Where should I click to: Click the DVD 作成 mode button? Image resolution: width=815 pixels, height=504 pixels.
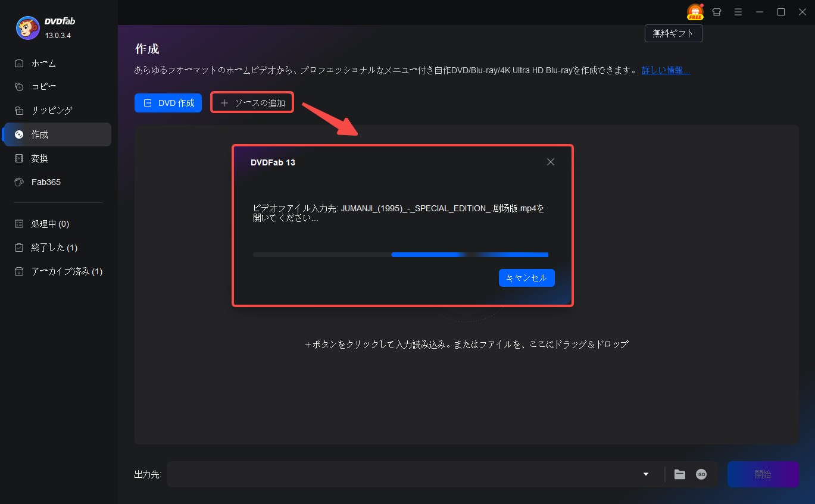pos(168,103)
